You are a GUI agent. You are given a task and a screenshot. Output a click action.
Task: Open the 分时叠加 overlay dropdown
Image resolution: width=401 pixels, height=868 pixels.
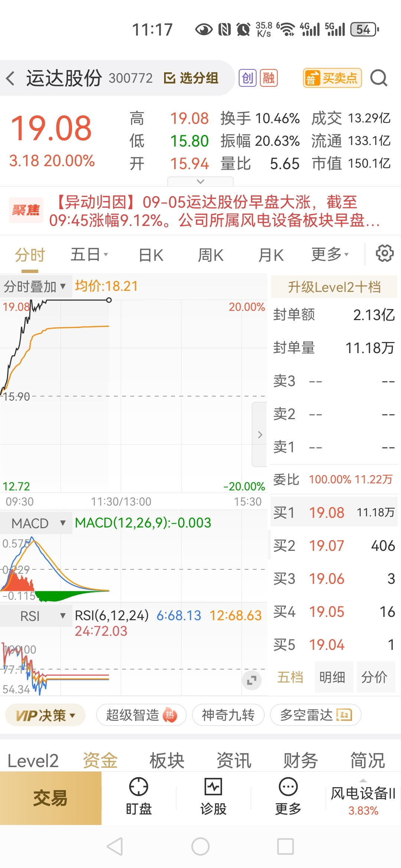[x=35, y=286]
